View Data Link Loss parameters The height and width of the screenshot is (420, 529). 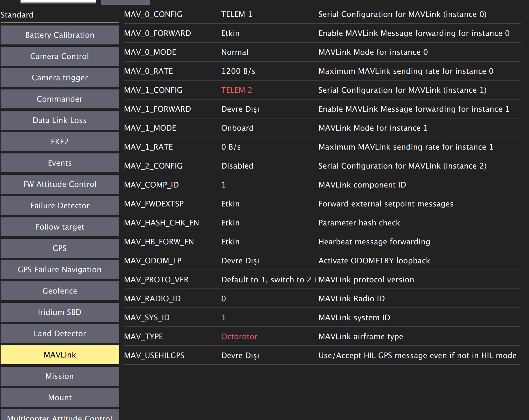[60, 120]
